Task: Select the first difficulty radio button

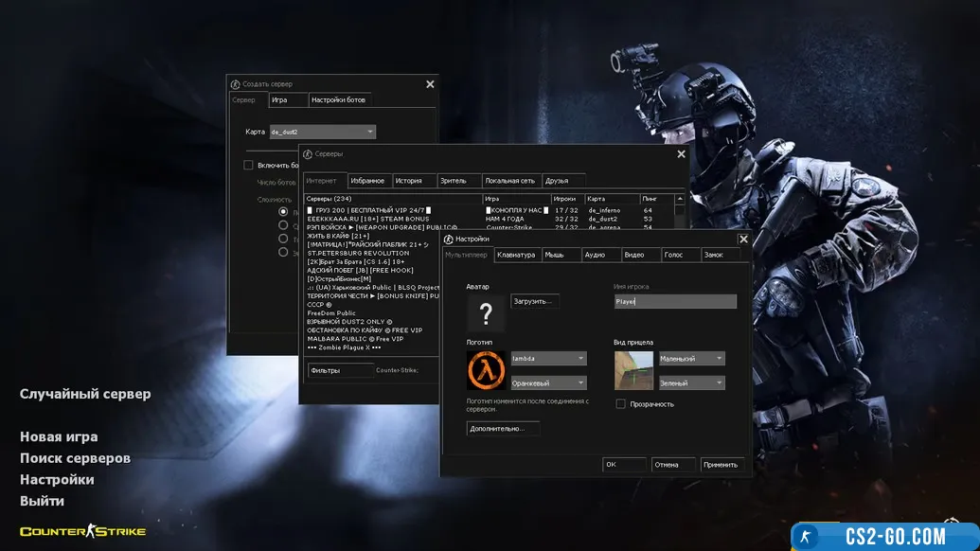Action: point(283,212)
